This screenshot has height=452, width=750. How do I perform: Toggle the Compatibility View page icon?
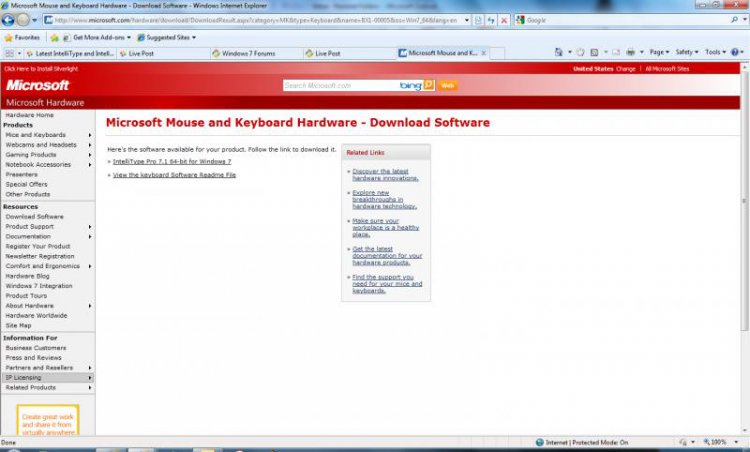478,20
